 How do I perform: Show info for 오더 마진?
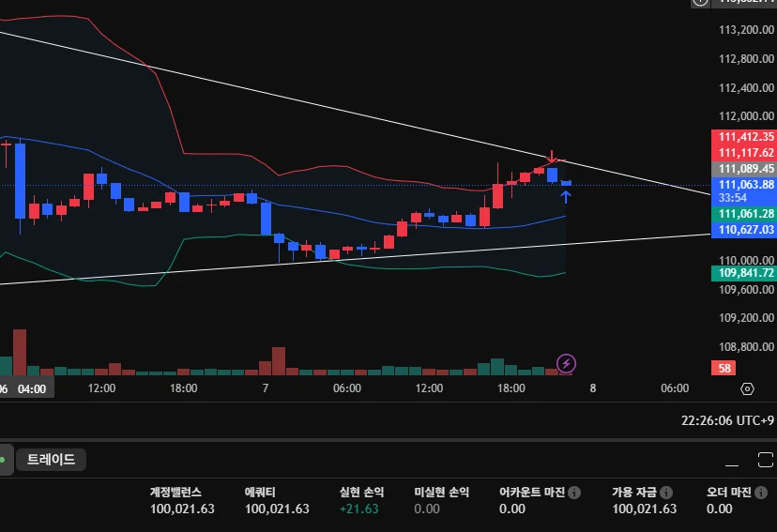[x=761, y=493]
